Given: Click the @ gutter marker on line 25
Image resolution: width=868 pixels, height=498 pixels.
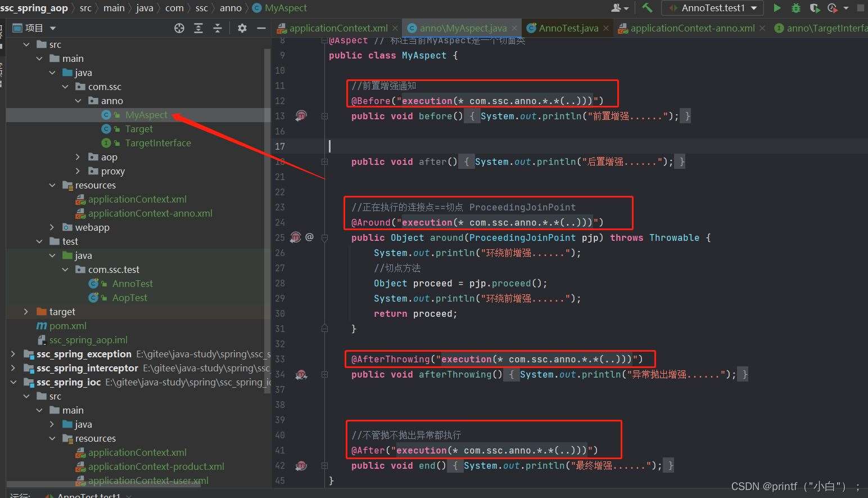Looking at the screenshot, I should (310, 237).
